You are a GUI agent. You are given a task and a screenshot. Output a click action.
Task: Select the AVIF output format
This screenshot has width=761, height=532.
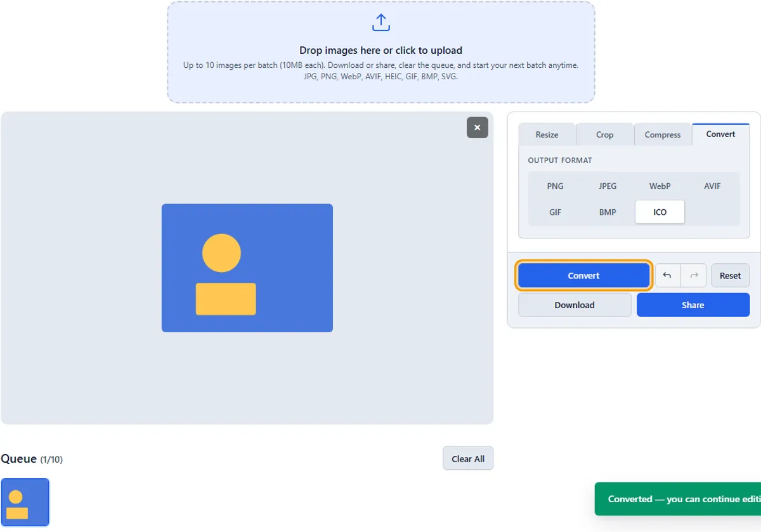pyautogui.click(x=712, y=186)
